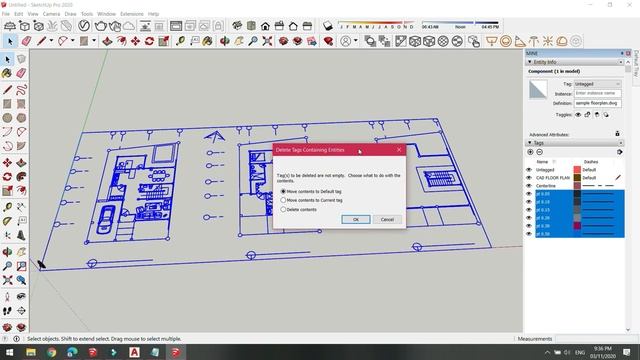The height and width of the screenshot is (360, 640).
Task: Select the Walk footprints tool in left toolbar
Action: point(7,311)
